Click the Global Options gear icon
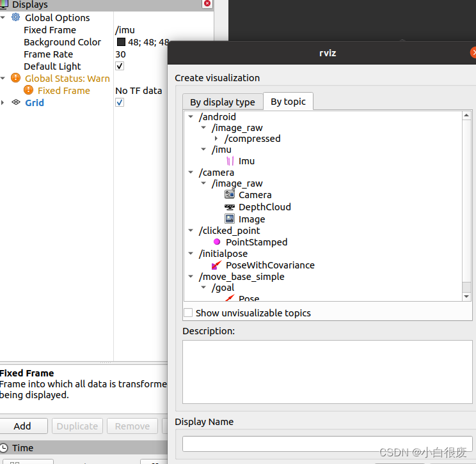The height and width of the screenshot is (464, 476). click(x=16, y=17)
